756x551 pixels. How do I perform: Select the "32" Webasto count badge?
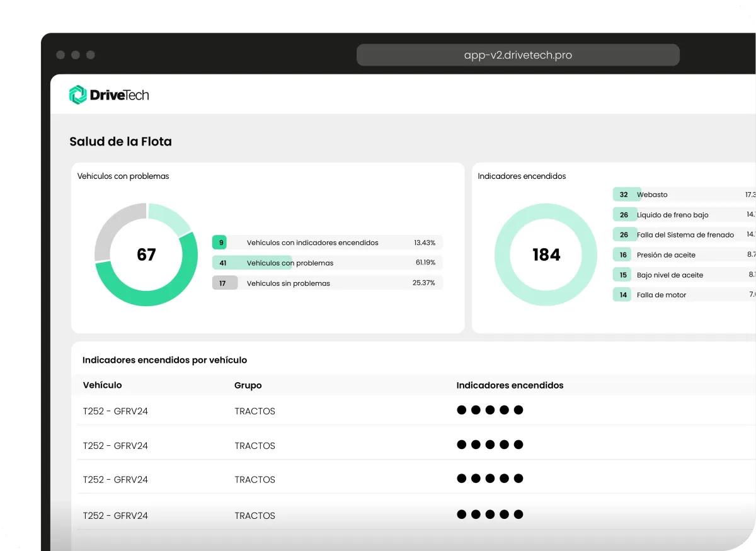coord(623,195)
